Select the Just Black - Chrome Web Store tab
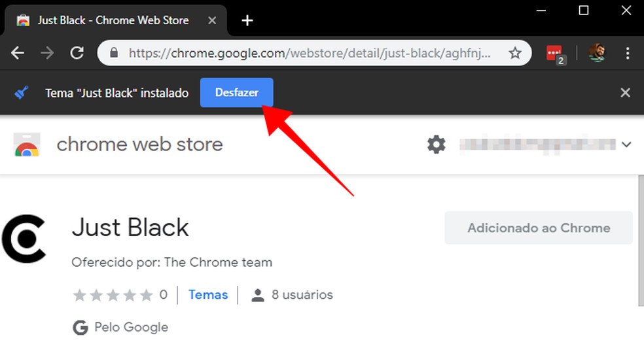The width and height of the screenshot is (644, 361). tap(111, 20)
